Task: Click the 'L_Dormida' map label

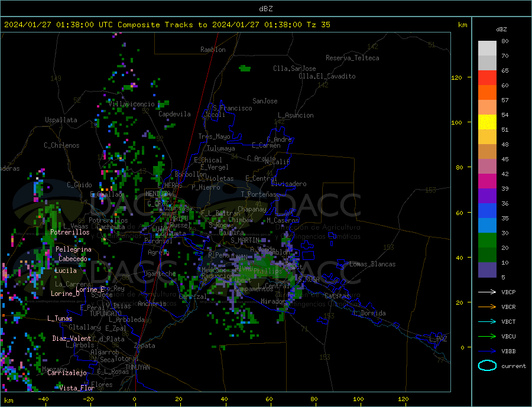Action: [x=369, y=313]
